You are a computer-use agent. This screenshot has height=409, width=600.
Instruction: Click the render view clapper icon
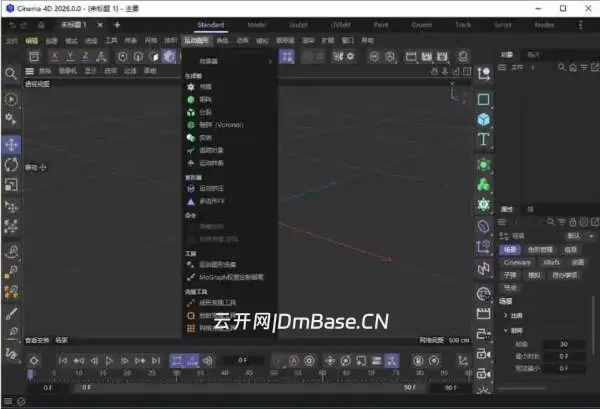411,57
